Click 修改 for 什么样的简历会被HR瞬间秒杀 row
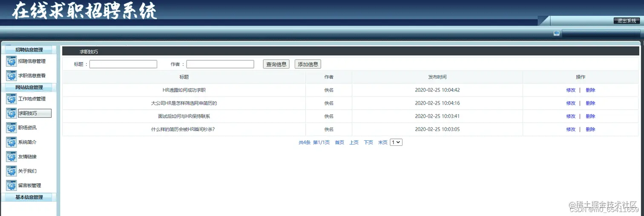644x216 pixels. pyautogui.click(x=571, y=130)
